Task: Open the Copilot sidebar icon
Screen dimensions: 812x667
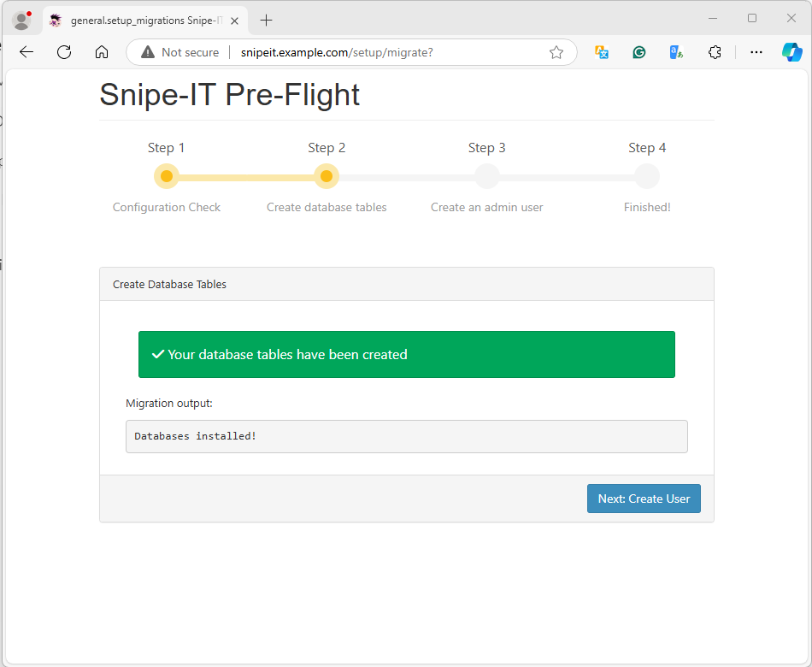Action: (792, 52)
